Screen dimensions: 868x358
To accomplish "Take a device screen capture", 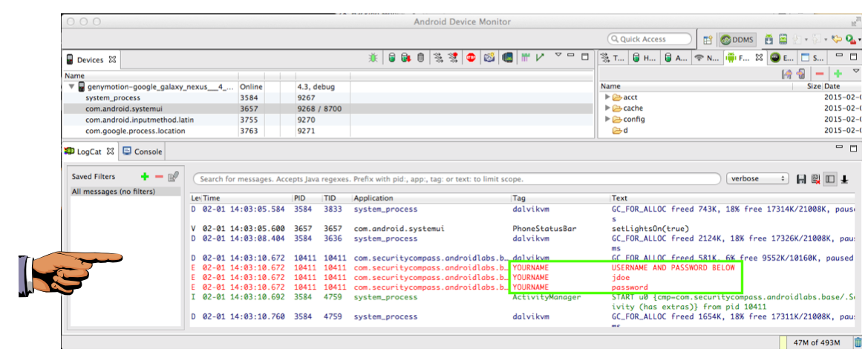I will (489, 57).
